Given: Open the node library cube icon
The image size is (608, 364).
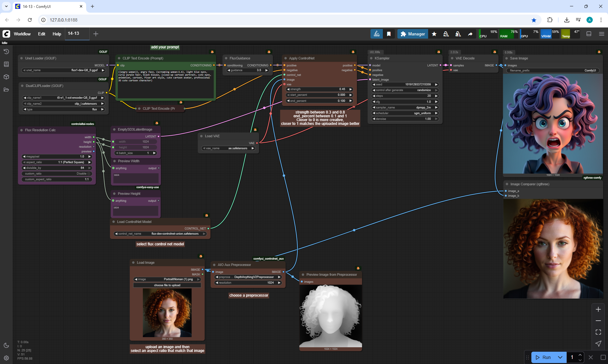Looking at the screenshot, I should [6, 77].
